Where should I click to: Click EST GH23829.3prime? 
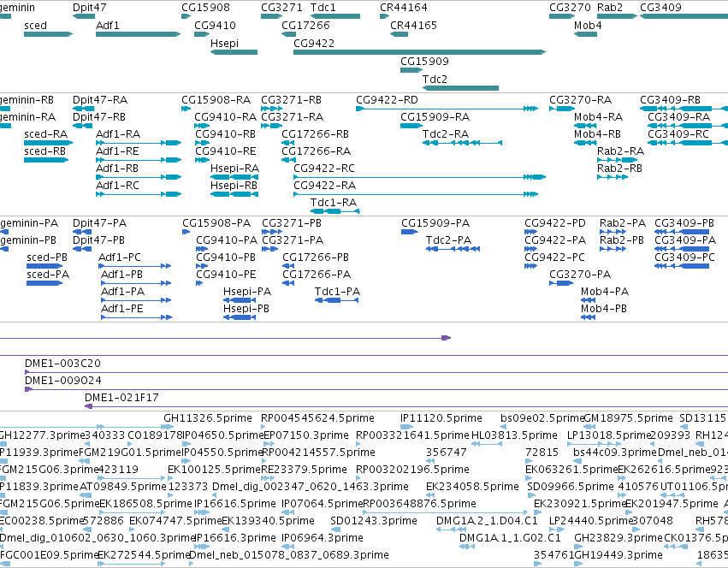(x=618, y=538)
